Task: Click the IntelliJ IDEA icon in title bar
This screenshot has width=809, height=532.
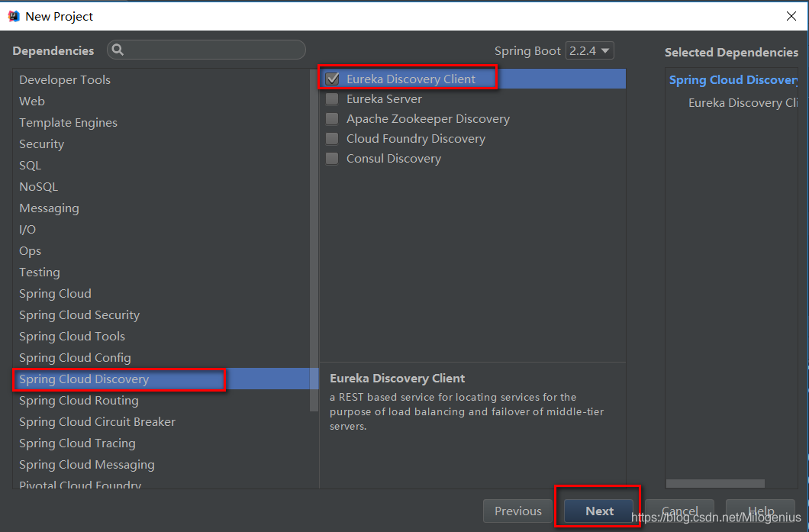Action: (14, 16)
